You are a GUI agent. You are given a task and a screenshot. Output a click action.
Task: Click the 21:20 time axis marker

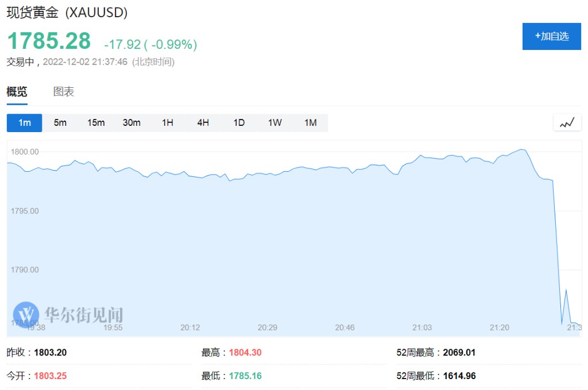[x=499, y=327]
